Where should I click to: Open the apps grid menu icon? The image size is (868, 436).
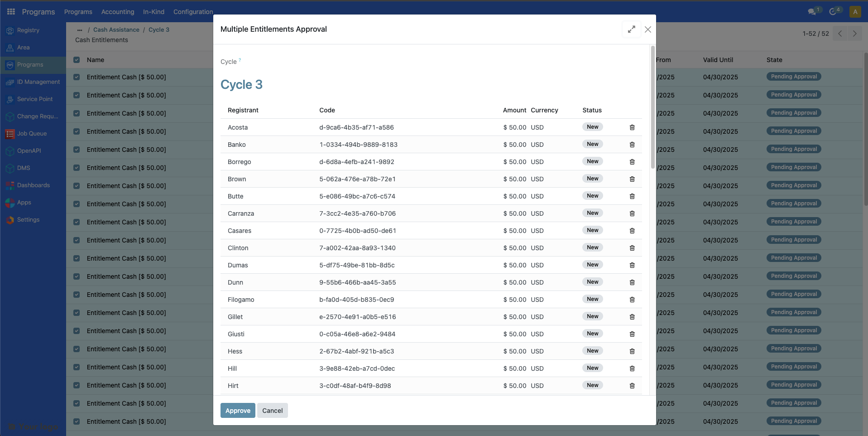point(11,12)
